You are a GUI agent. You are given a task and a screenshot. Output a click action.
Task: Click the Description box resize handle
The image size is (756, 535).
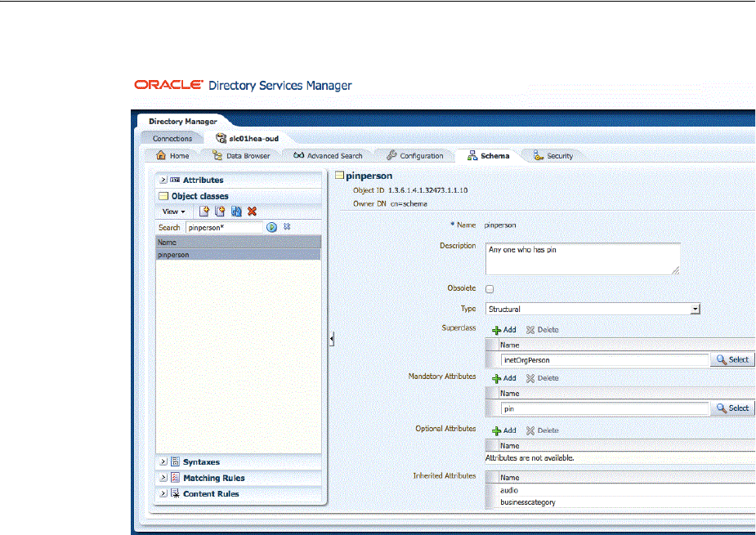pos(675,270)
